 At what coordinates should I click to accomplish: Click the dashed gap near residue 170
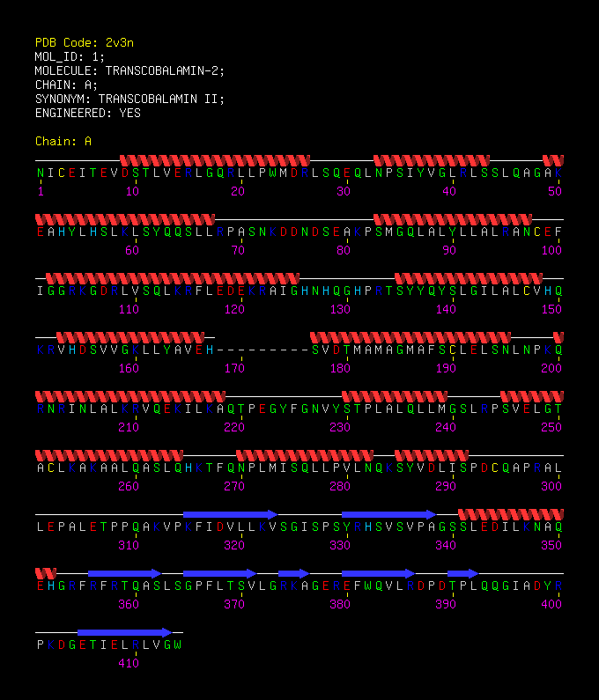coord(263,350)
